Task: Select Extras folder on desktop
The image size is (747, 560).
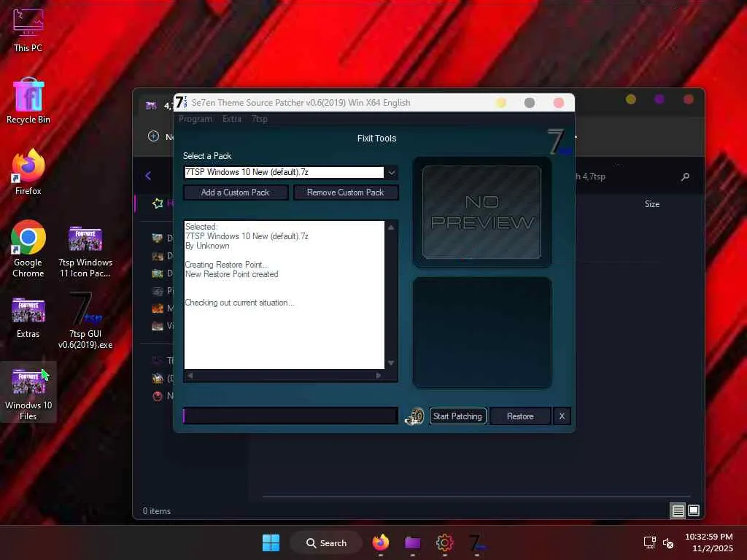Action: pos(28,318)
